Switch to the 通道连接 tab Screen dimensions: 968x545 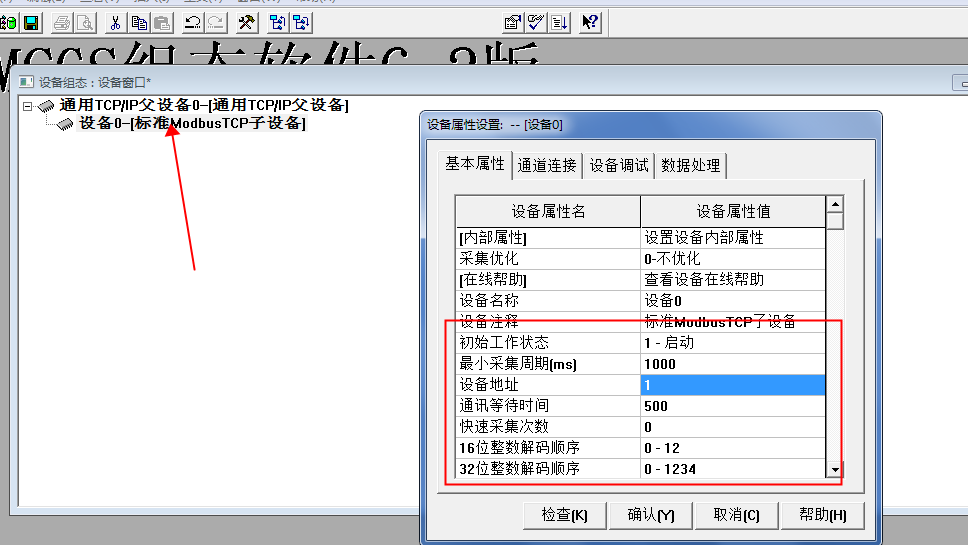(x=547, y=166)
